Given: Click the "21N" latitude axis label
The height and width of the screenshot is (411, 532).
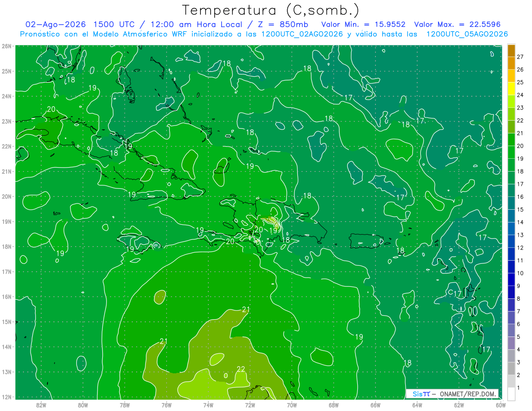Looking at the screenshot, I should pyautogui.click(x=6, y=171).
